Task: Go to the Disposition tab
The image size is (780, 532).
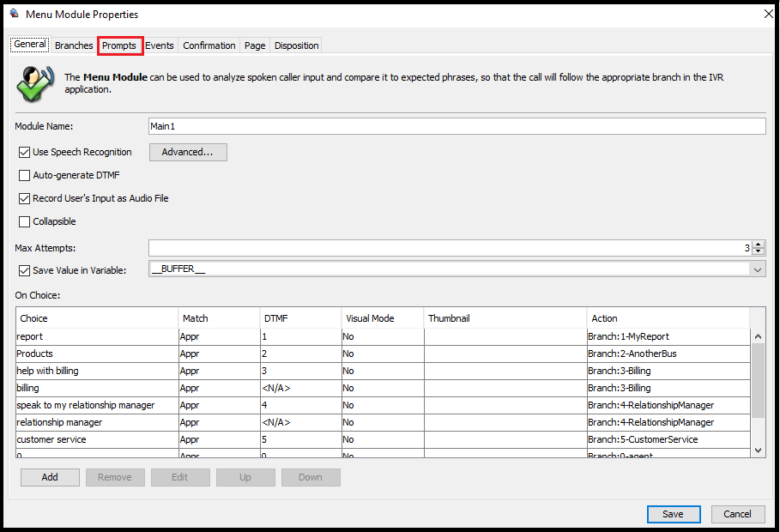Action: coord(297,45)
